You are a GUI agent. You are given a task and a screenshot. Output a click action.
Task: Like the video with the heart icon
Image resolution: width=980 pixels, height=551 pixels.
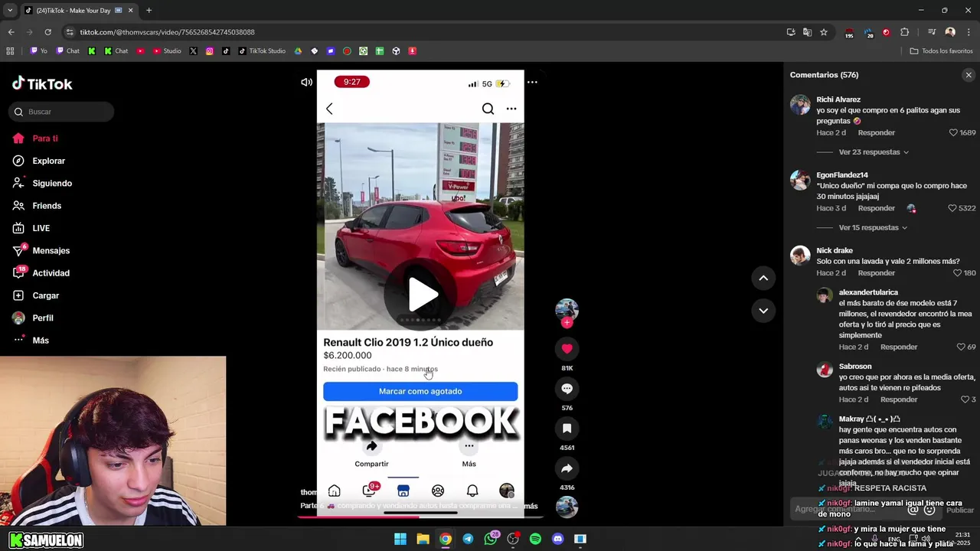tap(567, 349)
